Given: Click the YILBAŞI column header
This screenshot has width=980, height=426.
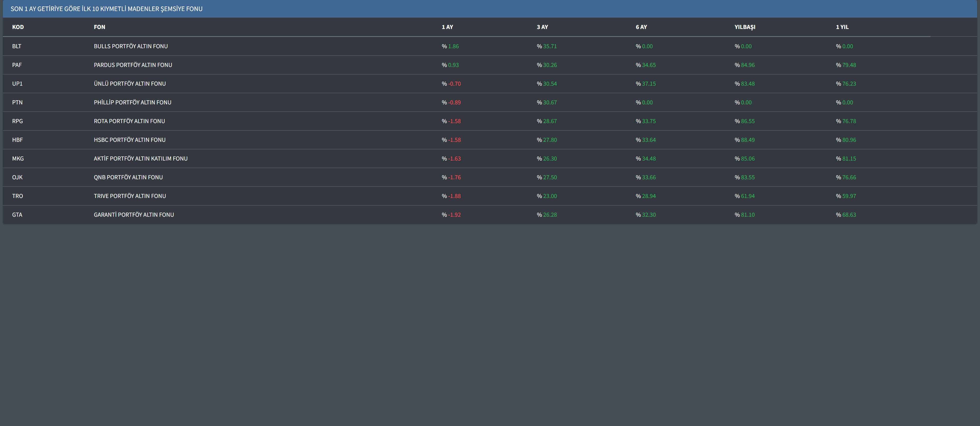Looking at the screenshot, I should 744,27.
